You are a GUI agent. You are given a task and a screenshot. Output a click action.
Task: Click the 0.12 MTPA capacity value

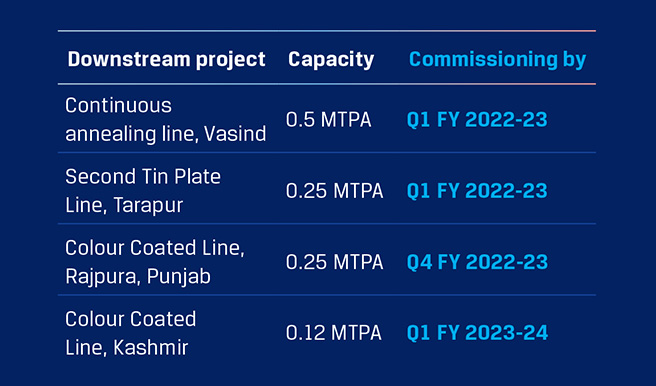tap(333, 333)
